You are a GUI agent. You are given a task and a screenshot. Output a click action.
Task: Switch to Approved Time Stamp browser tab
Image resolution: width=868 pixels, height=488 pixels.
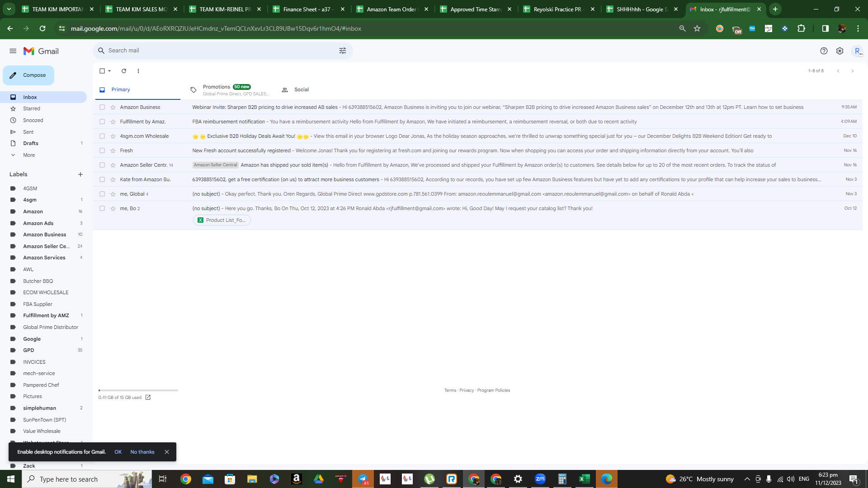(x=476, y=9)
